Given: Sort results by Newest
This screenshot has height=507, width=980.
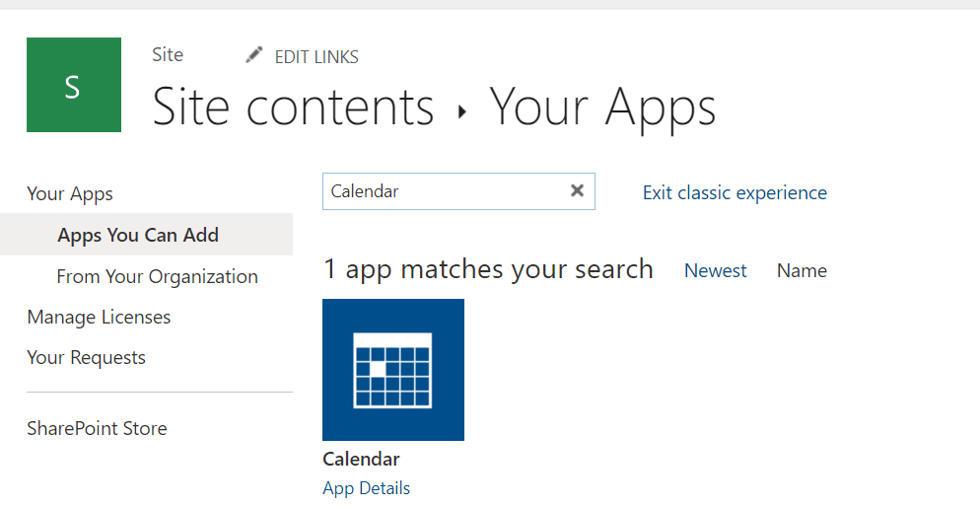Looking at the screenshot, I should (716, 271).
